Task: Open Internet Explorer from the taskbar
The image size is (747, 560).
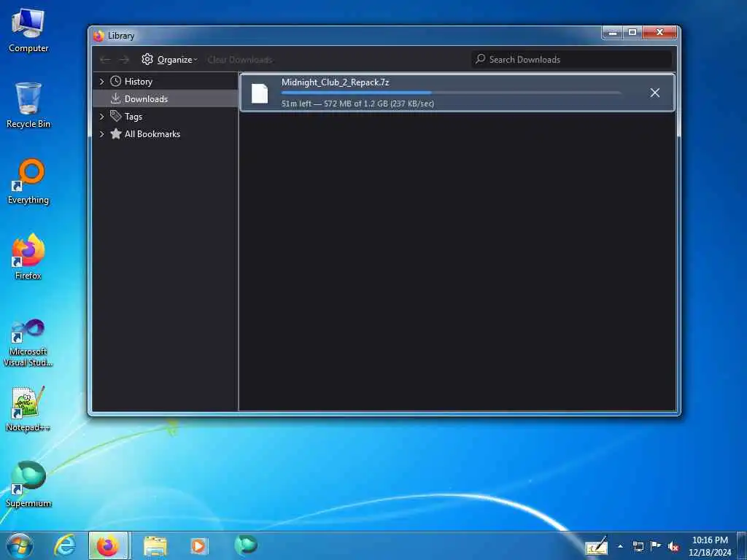Action: pos(65,545)
